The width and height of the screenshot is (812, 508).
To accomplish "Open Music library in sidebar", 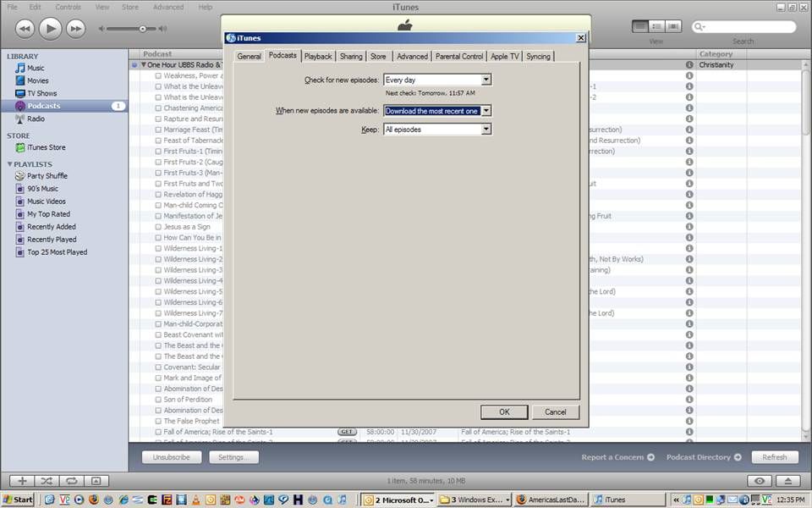I will [x=36, y=68].
